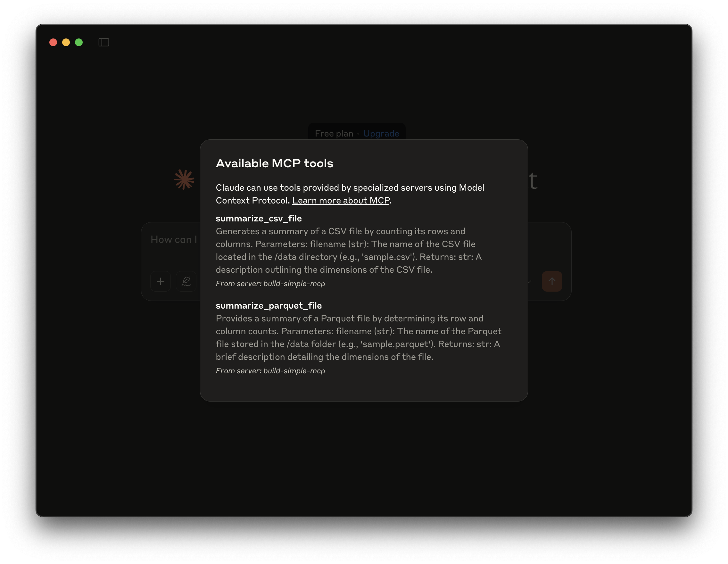
Task: Click the Parquet tool description text
Action: (358, 338)
